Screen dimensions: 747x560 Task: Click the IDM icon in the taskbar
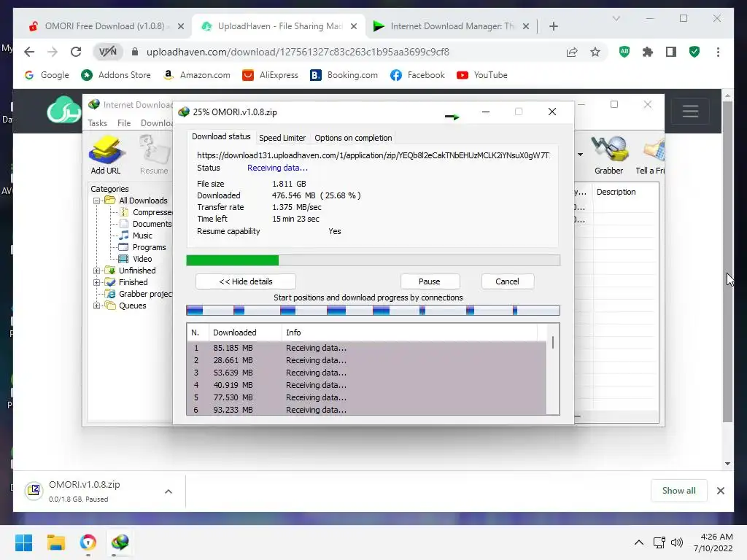point(120,542)
